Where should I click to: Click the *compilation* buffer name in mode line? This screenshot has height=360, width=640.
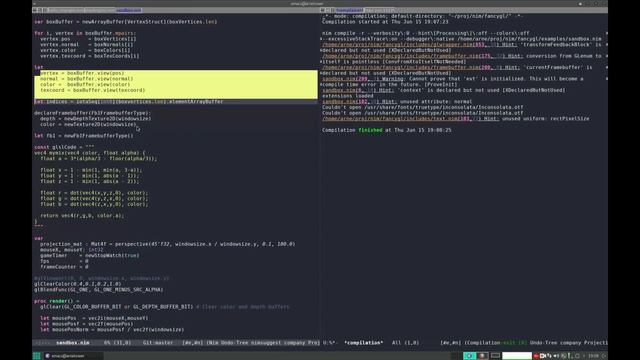pos(364,343)
